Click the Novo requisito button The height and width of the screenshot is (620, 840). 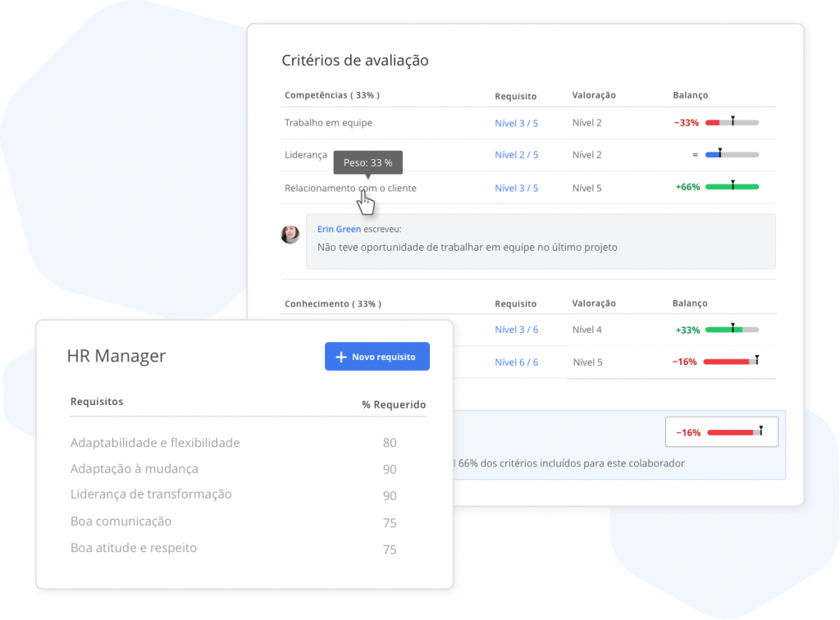(x=377, y=357)
